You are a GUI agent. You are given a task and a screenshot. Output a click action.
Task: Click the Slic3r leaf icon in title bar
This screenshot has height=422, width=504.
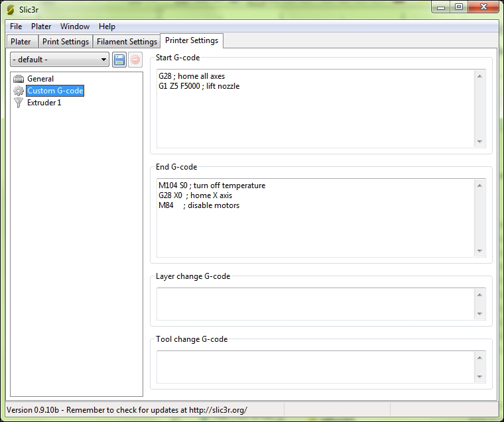tap(11, 10)
